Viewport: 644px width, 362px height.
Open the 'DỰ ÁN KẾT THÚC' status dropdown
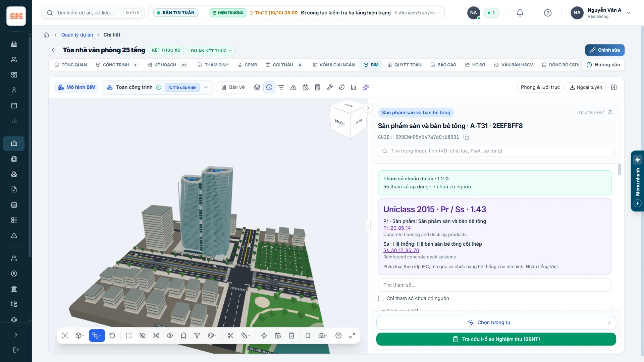pyautogui.click(x=211, y=51)
